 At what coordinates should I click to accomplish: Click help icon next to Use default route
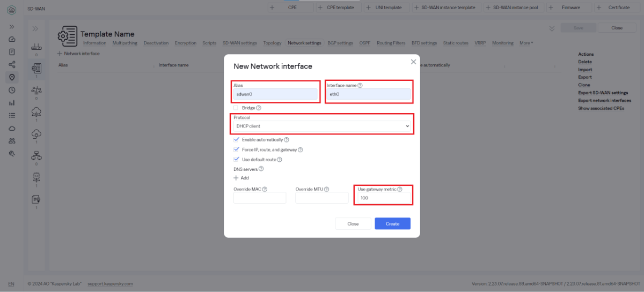[280, 159]
